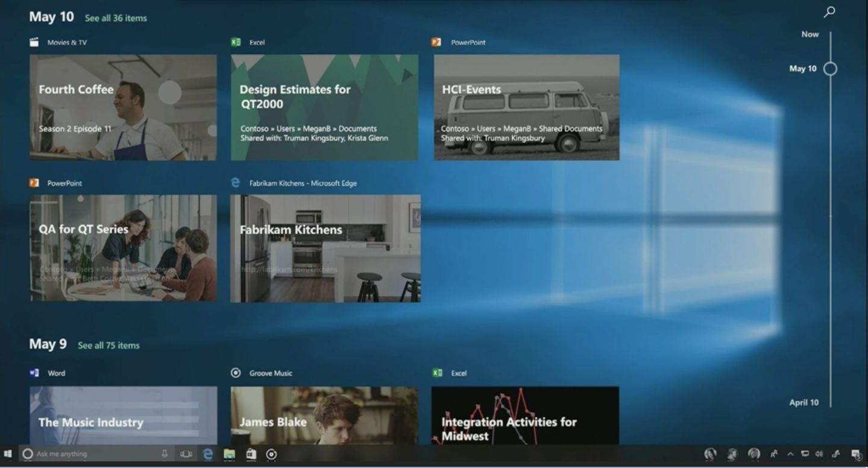Click See all 36 items link
The height and width of the screenshot is (468, 868).
click(116, 18)
